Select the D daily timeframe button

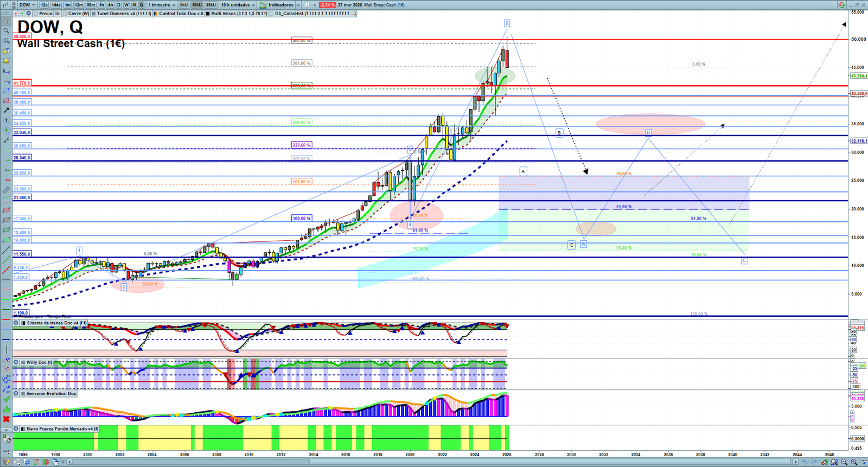point(119,5)
